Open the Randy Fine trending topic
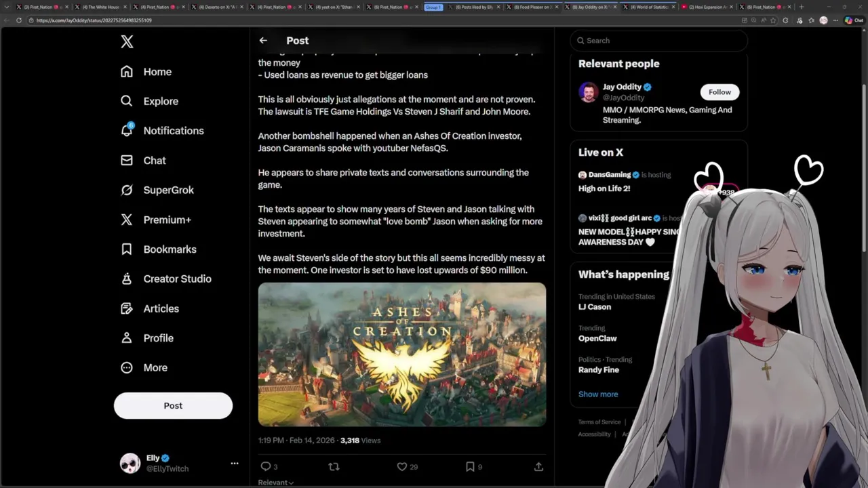The height and width of the screenshot is (488, 868). pyautogui.click(x=605, y=365)
